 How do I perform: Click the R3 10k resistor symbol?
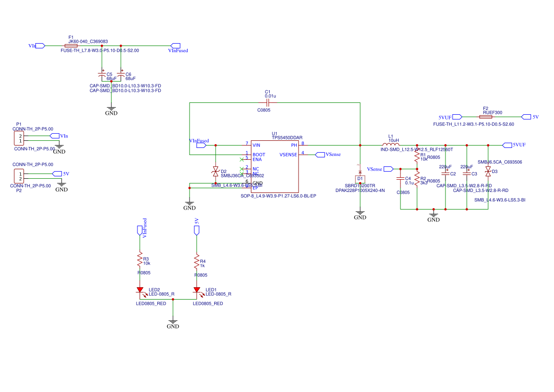click(140, 260)
